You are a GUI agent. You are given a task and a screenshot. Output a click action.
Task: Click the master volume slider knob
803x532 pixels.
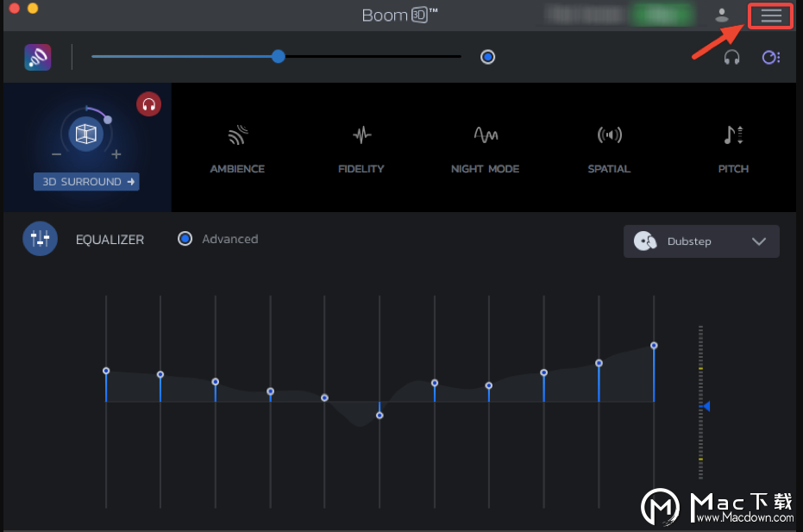click(278, 56)
